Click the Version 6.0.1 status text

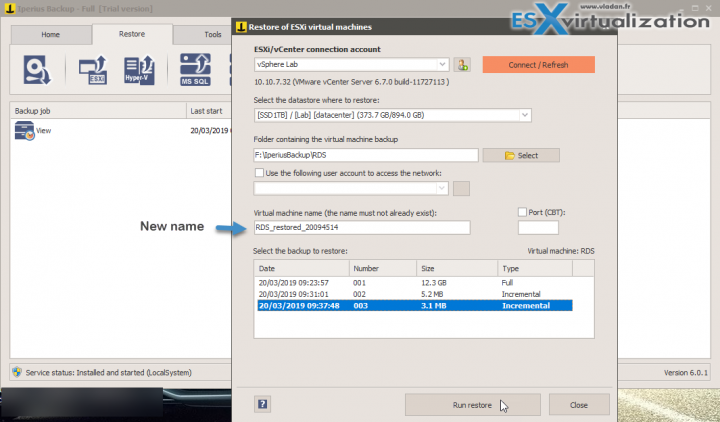[x=686, y=372]
